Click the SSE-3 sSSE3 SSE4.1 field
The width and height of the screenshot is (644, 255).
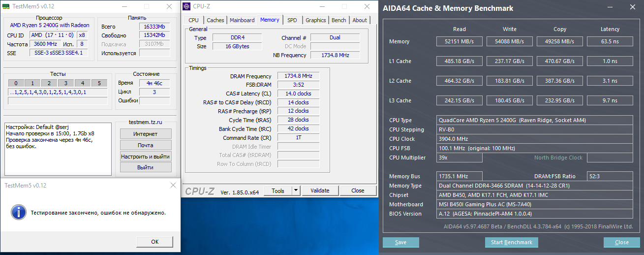[x=59, y=53]
